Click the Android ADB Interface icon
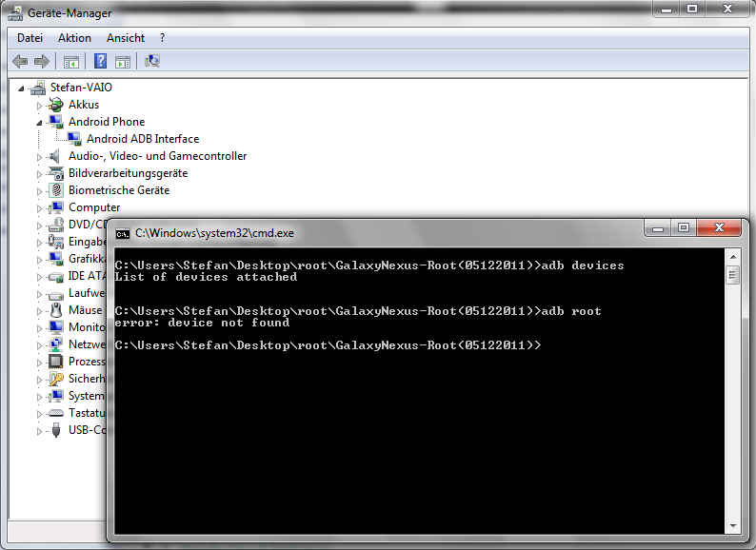This screenshot has width=756, height=550. pyautogui.click(x=74, y=139)
